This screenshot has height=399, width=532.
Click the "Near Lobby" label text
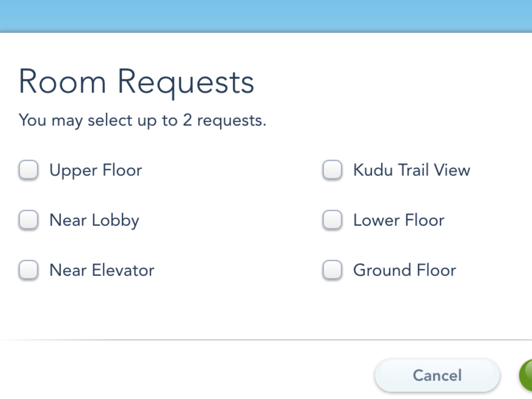pos(94,220)
